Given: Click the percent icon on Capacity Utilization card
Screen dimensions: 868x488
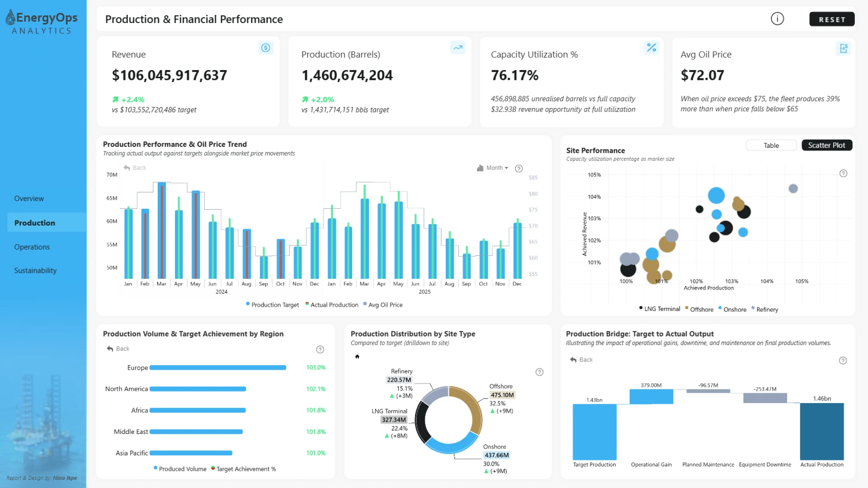Looking at the screenshot, I should [651, 47].
